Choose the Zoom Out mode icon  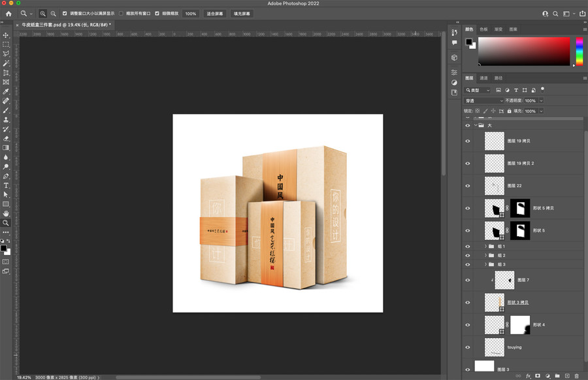(x=54, y=14)
